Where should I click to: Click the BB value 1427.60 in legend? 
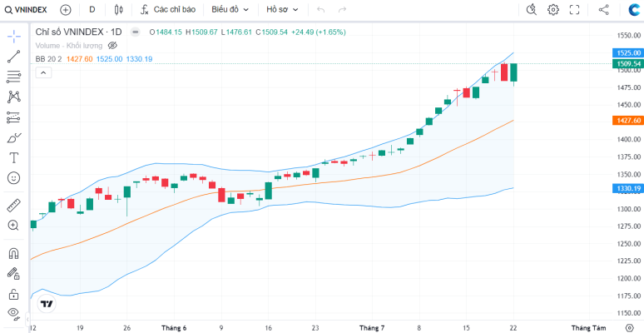[80, 59]
